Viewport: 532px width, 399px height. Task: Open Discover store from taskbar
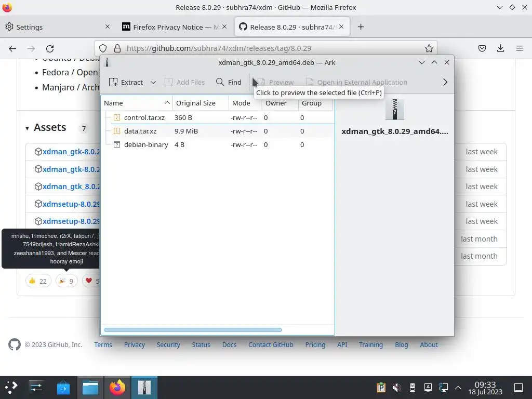tap(63, 387)
